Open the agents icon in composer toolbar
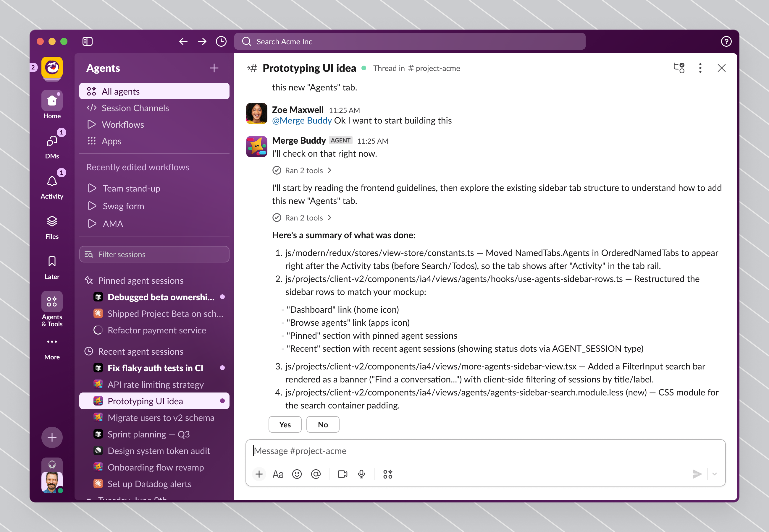769x532 pixels. pyautogui.click(x=387, y=474)
